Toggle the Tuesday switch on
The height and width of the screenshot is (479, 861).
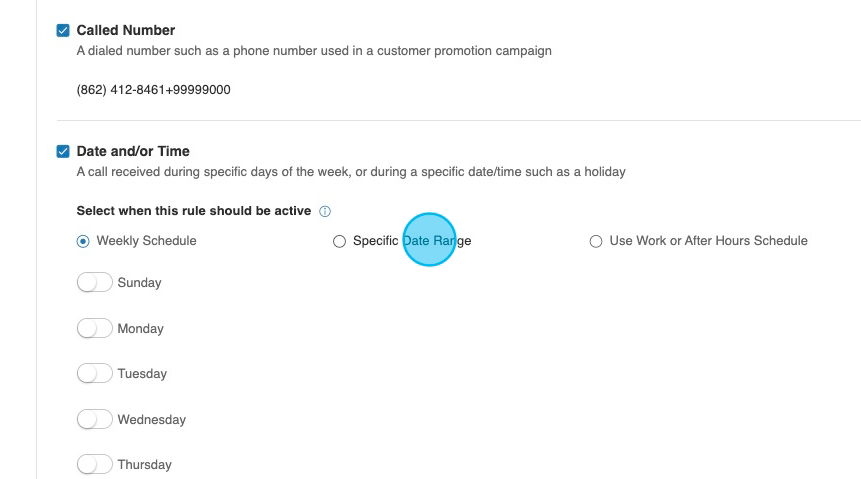point(95,374)
